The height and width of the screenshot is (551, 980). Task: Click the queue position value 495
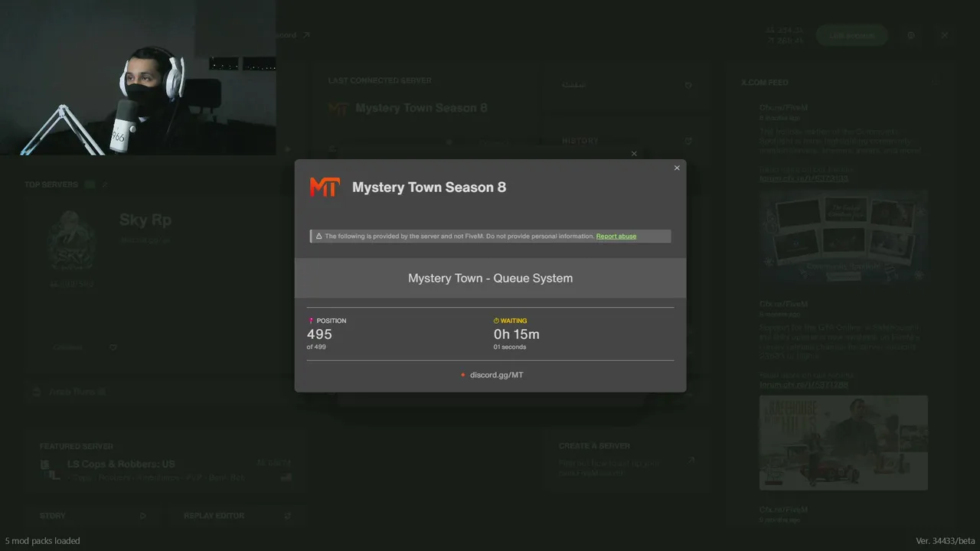click(319, 334)
